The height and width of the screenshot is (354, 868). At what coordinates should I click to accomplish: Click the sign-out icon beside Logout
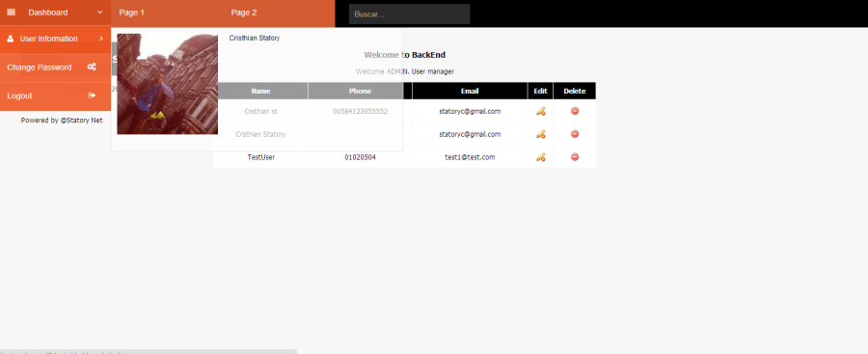pos(92,95)
